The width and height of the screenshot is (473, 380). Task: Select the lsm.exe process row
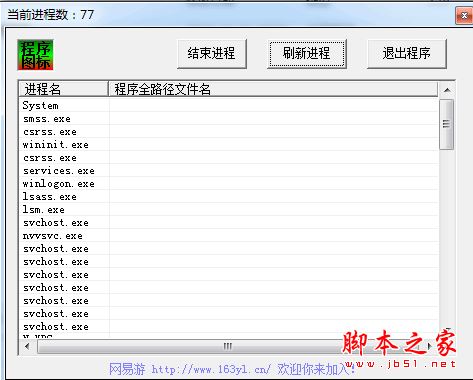click(229, 210)
